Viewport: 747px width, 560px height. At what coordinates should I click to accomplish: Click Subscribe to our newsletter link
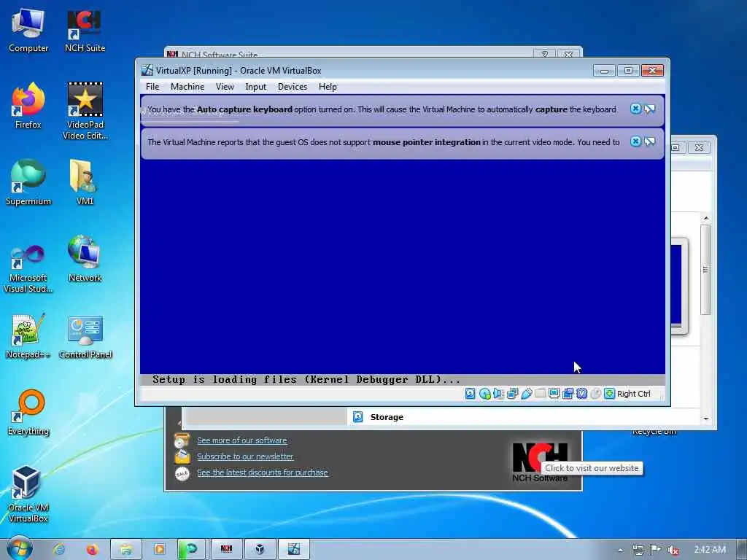(245, 456)
